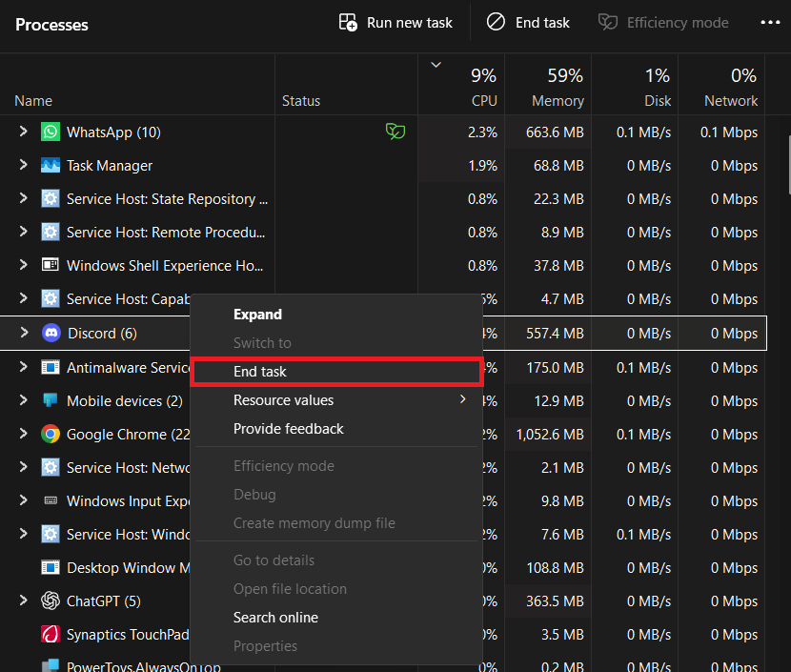The height and width of the screenshot is (672, 791).
Task: Expand the WhatsApp (10) process group
Action: 23,132
